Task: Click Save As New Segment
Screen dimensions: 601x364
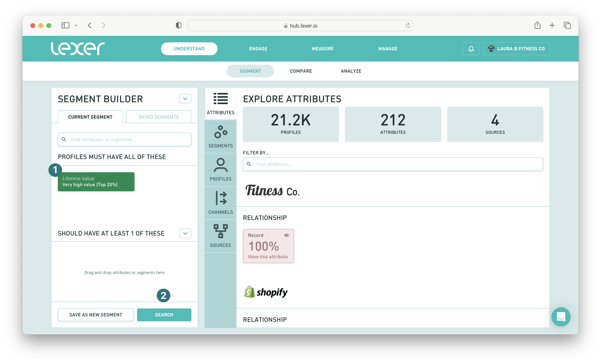Action: [x=96, y=315]
